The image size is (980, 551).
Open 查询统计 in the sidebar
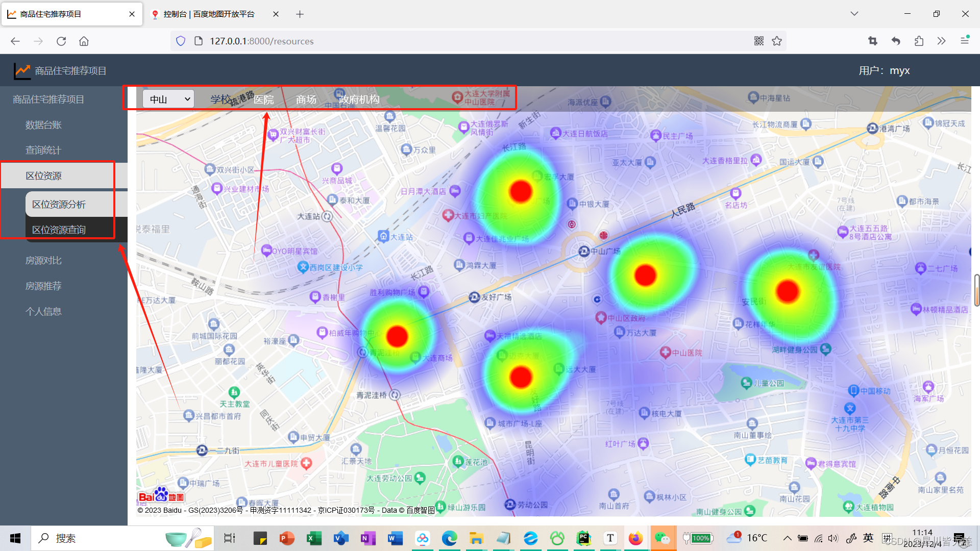tap(43, 150)
